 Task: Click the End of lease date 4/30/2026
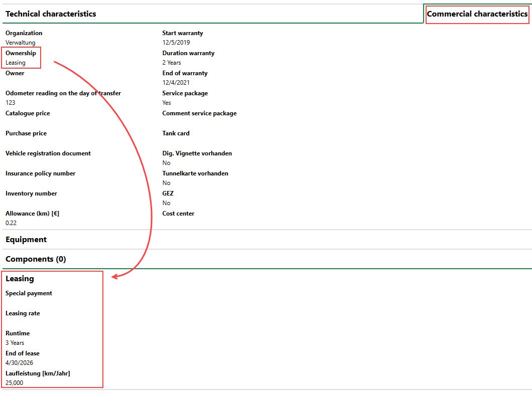point(20,363)
